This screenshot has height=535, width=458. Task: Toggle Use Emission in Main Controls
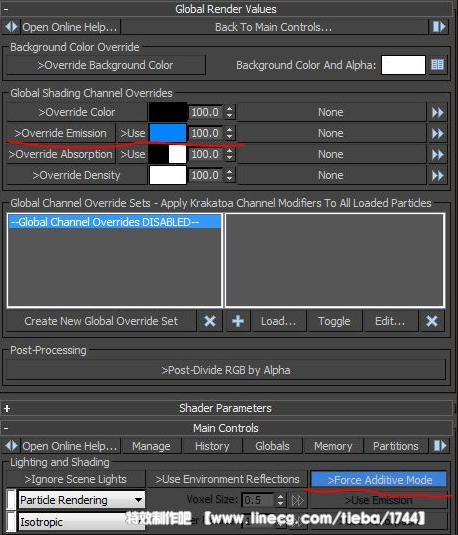pyautogui.click(x=379, y=500)
